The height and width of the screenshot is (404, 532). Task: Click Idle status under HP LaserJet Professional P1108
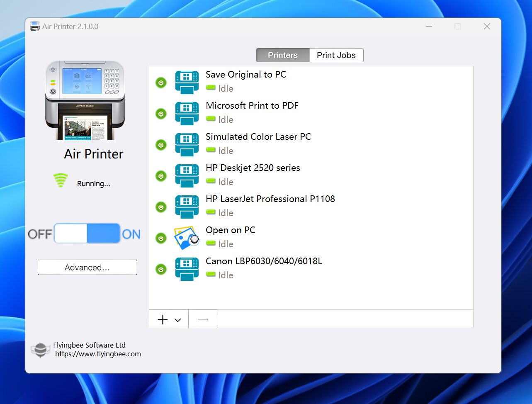[x=226, y=213]
